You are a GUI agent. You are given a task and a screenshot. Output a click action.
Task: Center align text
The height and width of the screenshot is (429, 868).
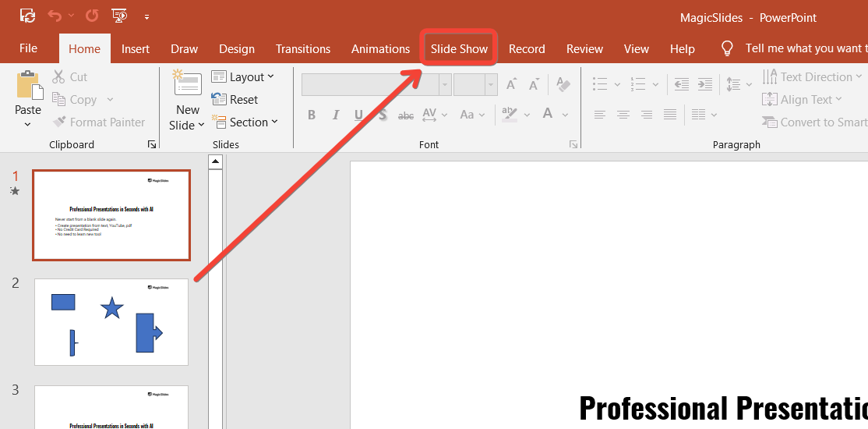coord(623,115)
